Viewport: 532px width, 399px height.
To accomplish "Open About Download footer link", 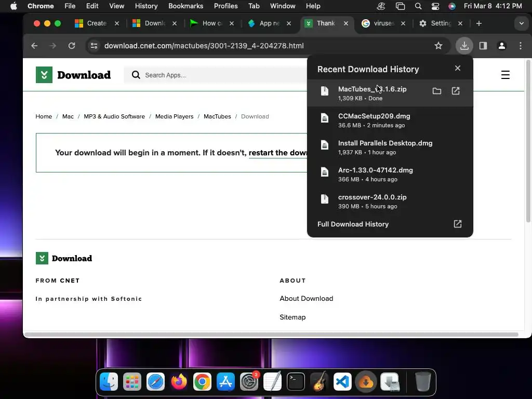I will tap(307, 299).
